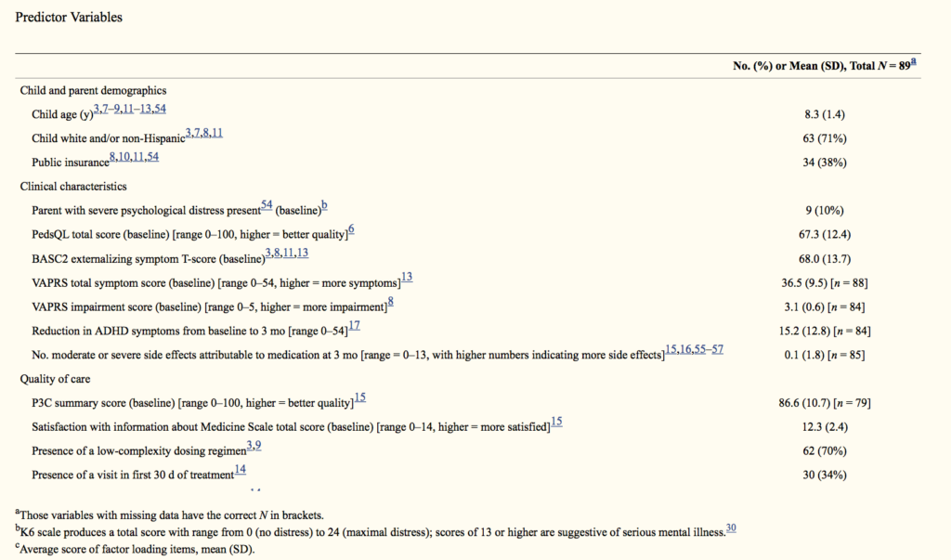Open reference 3 in BASC2 externalizing symptom row
The image size is (951, 560).
coord(268,253)
